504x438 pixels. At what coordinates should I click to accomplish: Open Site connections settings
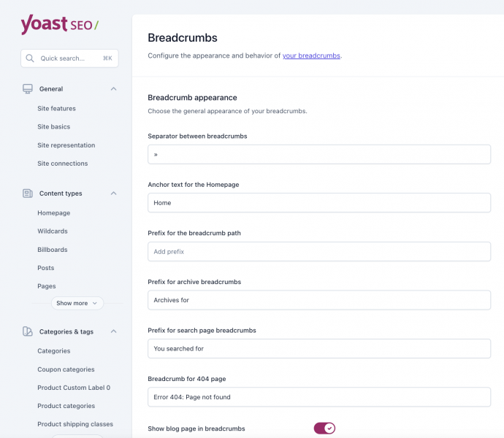click(x=63, y=164)
